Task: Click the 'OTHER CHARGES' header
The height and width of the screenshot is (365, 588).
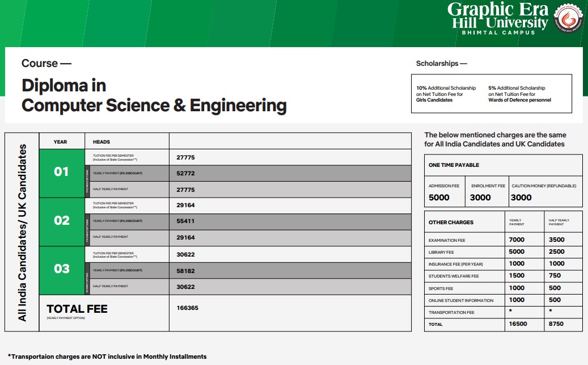Action: pos(451,223)
